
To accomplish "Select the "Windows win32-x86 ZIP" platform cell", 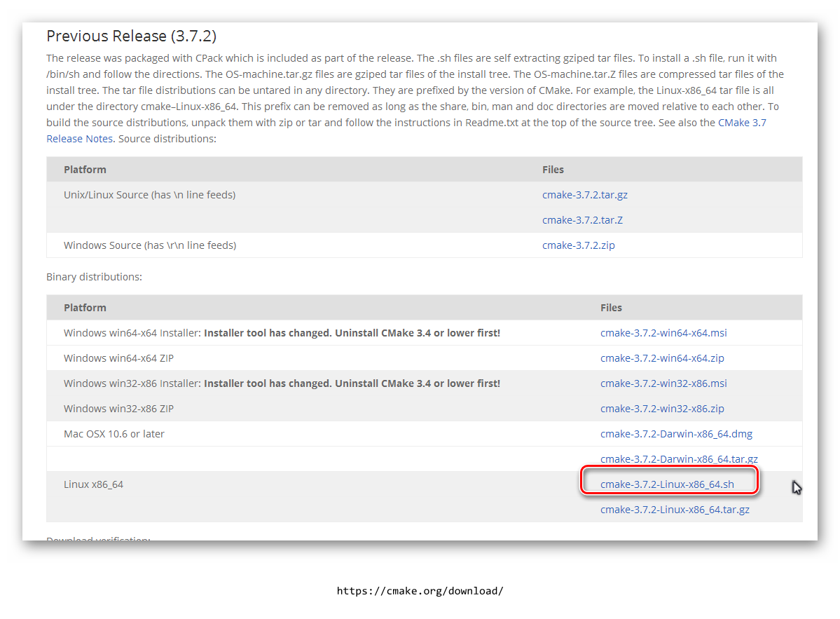I will (x=118, y=409).
